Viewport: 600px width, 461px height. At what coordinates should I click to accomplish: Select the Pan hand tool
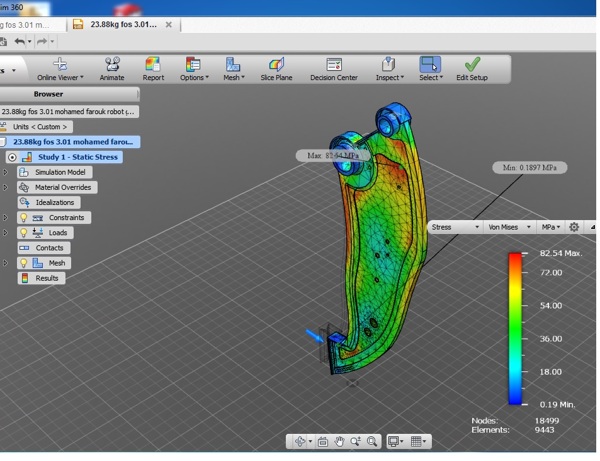click(x=340, y=441)
